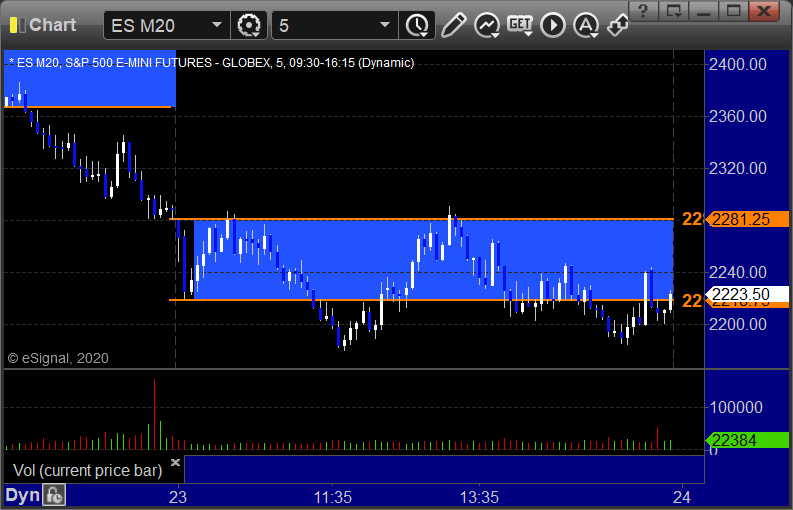Image resolution: width=793 pixels, height=510 pixels.
Task: Click the 13:35 time axis label
Action: tap(479, 497)
